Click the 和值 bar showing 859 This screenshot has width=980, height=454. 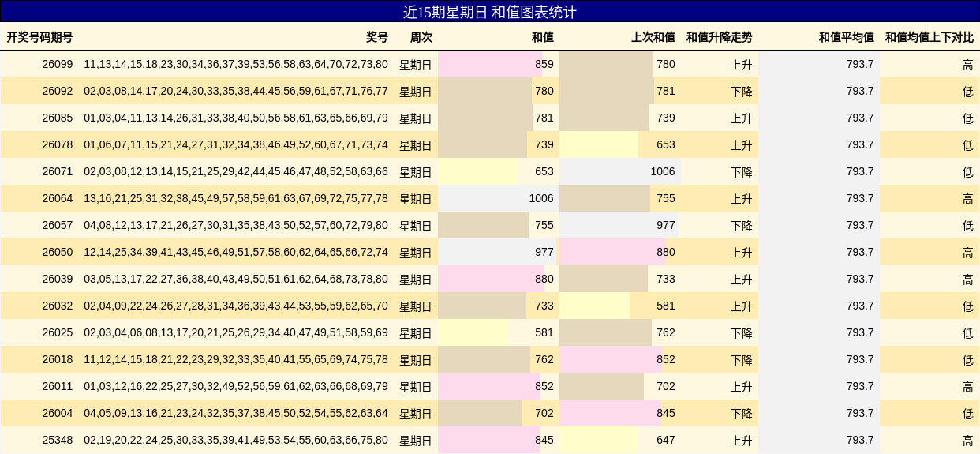[x=490, y=64]
